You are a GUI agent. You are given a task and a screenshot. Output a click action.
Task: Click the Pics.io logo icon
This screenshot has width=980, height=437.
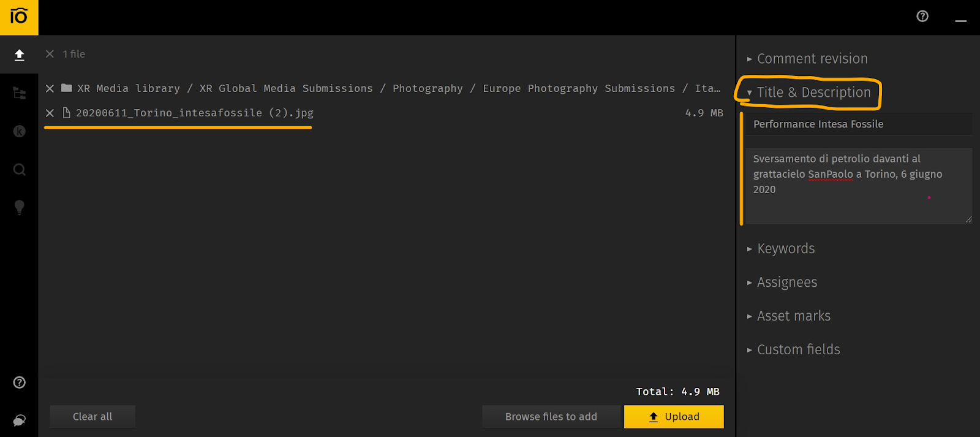tap(19, 17)
